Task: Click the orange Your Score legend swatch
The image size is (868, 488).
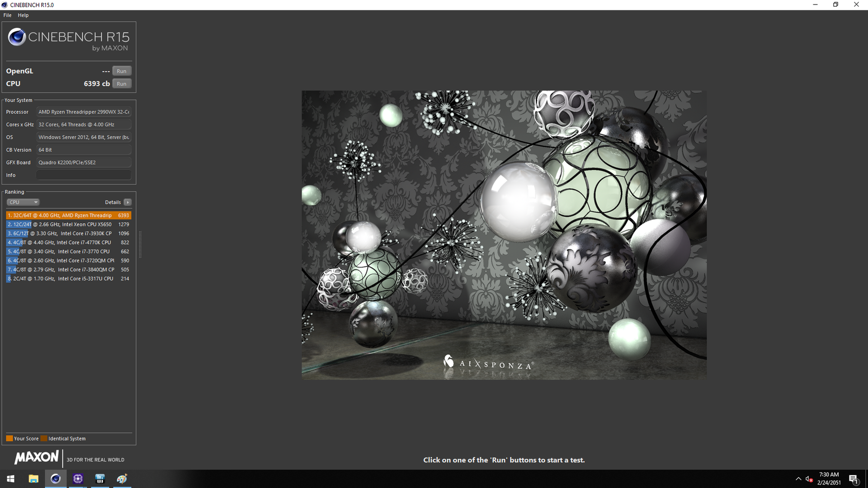Action: 9,438
